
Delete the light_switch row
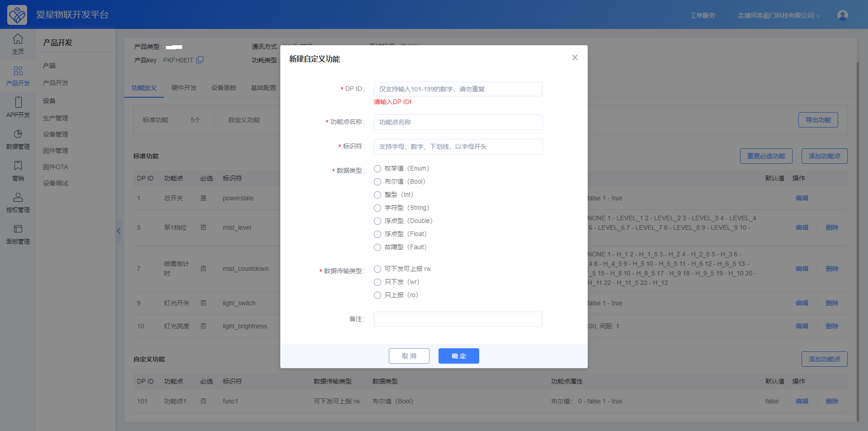click(x=832, y=303)
